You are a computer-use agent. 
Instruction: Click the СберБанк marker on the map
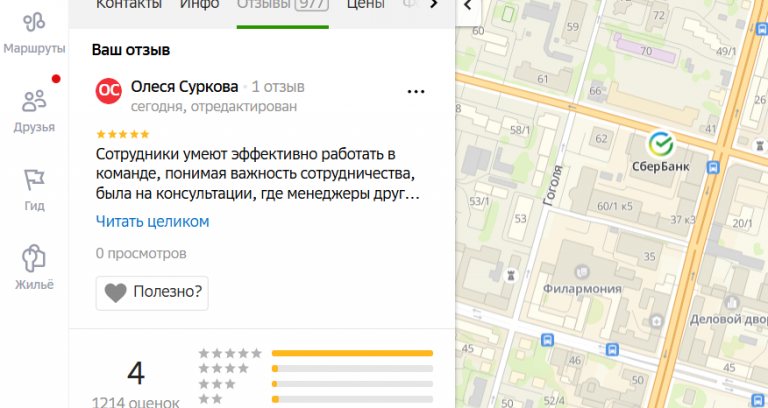(660, 144)
